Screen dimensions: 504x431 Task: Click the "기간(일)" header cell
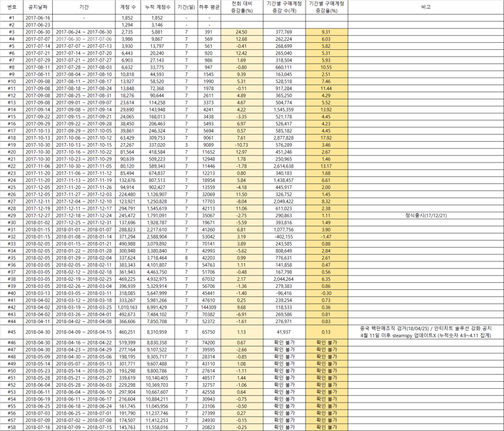186,7
